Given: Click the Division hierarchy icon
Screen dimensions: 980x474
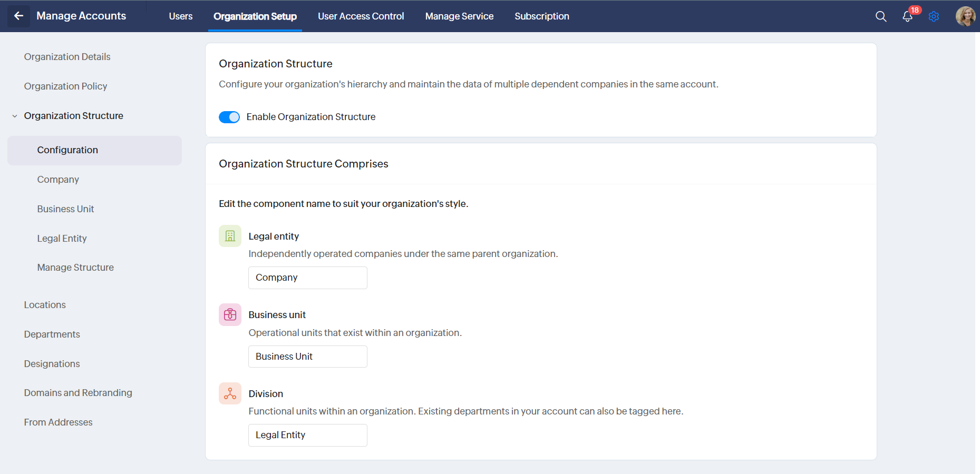Looking at the screenshot, I should pos(230,393).
